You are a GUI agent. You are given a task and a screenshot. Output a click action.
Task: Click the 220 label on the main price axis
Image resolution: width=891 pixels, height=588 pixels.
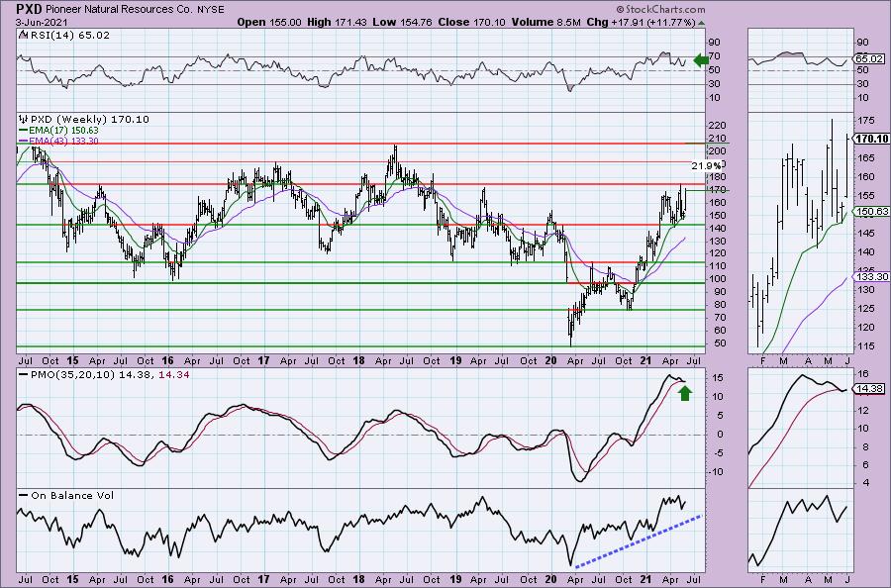(718, 126)
